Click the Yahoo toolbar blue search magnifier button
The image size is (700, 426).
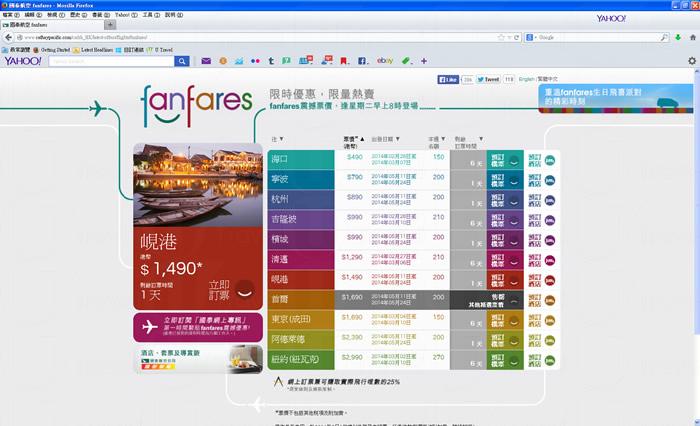click(x=182, y=61)
